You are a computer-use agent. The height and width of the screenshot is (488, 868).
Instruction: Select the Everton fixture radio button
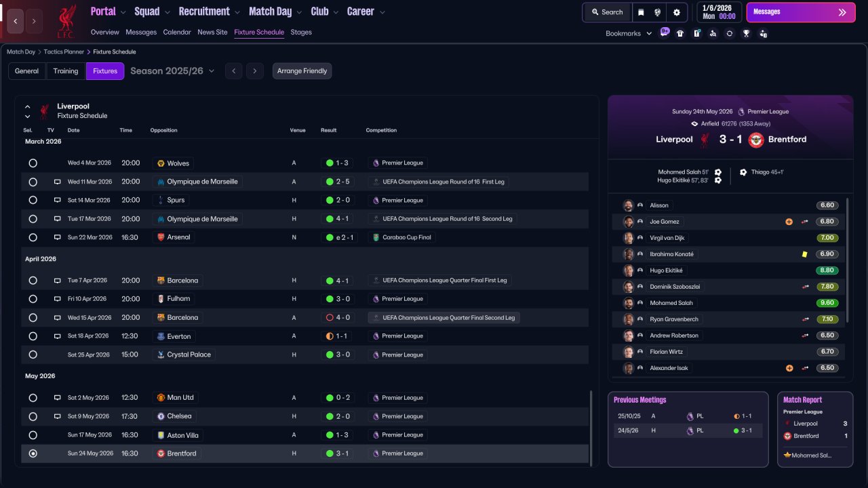click(33, 336)
